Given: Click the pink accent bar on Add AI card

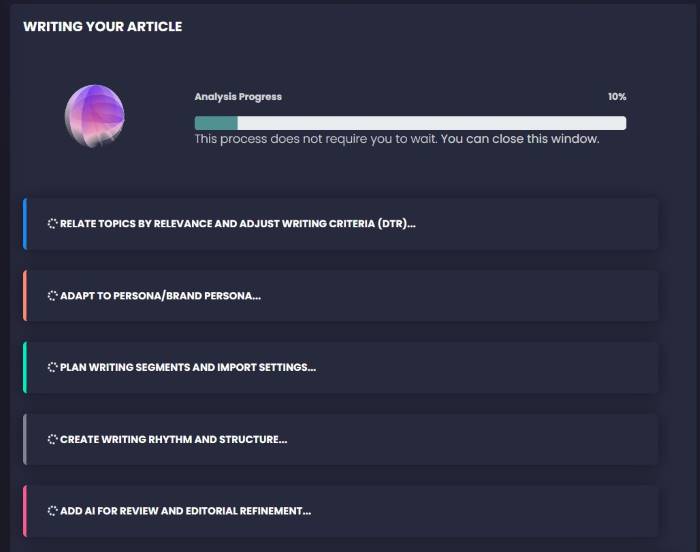Looking at the screenshot, I should 25,511.
